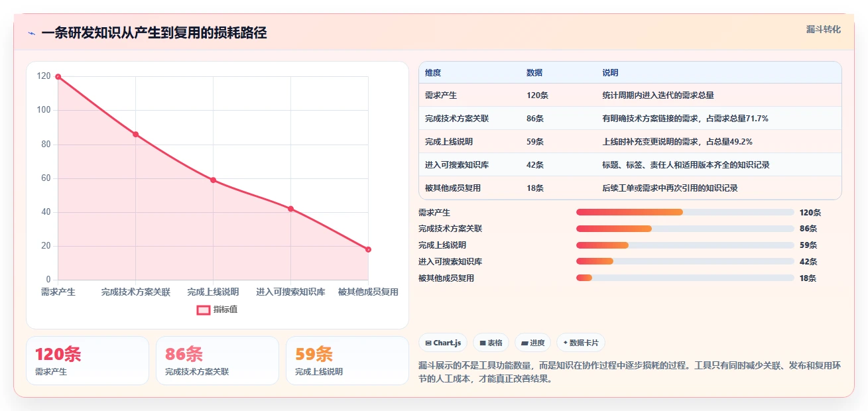The width and height of the screenshot is (868, 411).
Task: Select the chart point for 完成技术方案关联
Action: click(135, 135)
